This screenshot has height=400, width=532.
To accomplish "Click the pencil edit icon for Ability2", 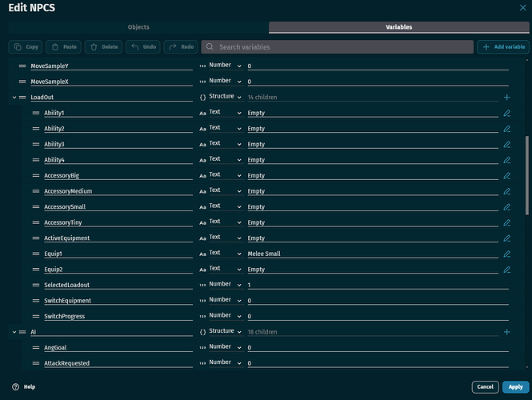I will tap(506, 129).
